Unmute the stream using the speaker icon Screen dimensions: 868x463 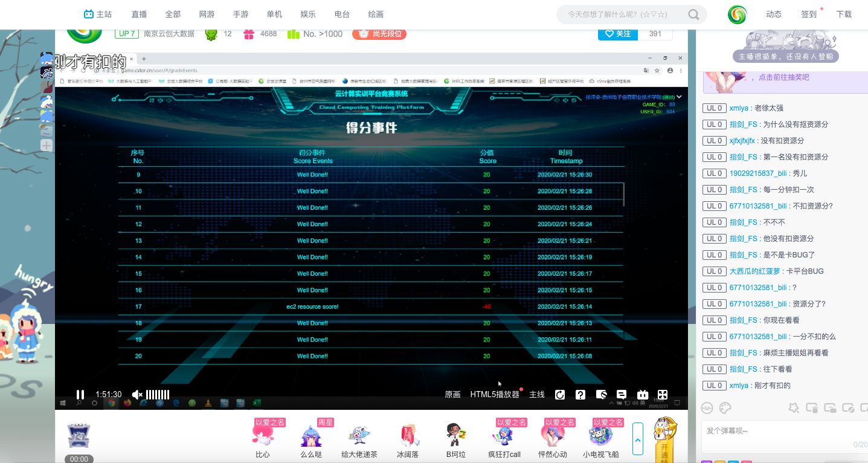point(137,395)
